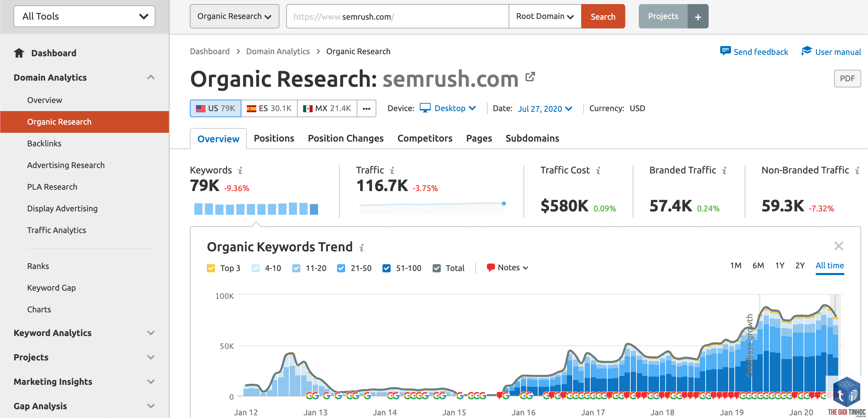This screenshot has width=868, height=418.
Task: Switch to the Overview tab
Action: point(218,139)
